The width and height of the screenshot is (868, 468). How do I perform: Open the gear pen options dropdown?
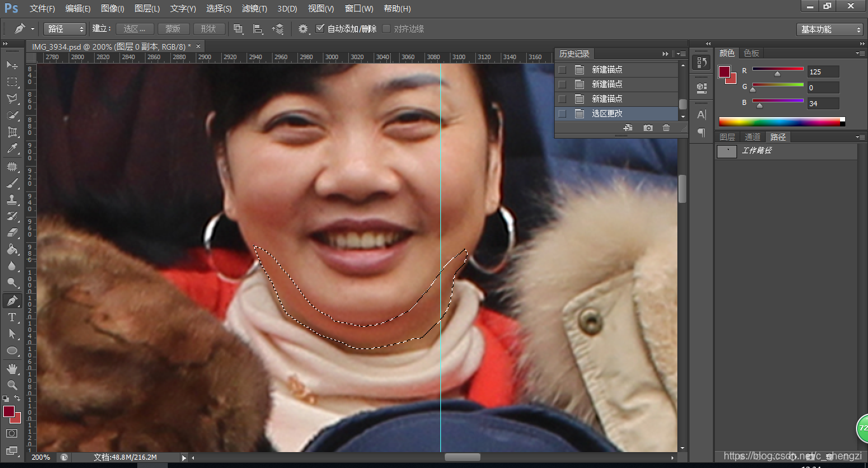pyautogui.click(x=303, y=29)
